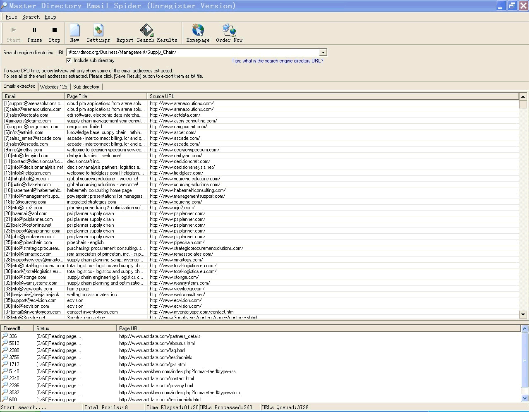Viewport: 532px width, 412px height.
Task: Open the File menu
Action: 11,17
